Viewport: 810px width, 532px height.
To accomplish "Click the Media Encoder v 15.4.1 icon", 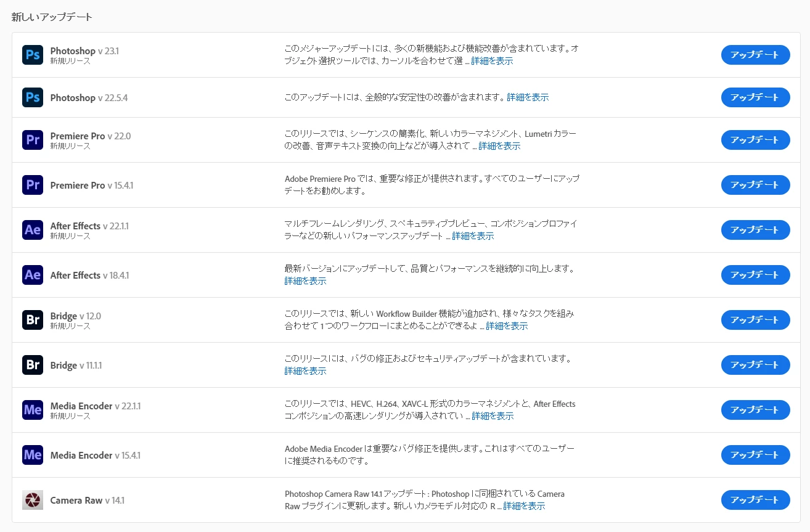I will point(33,455).
